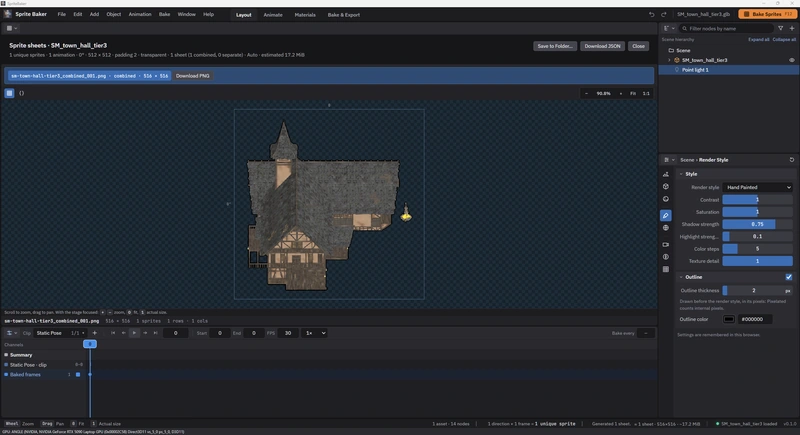Step to previous frame arrow
The height and width of the screenshot is (435, 800).
(123, 333)
